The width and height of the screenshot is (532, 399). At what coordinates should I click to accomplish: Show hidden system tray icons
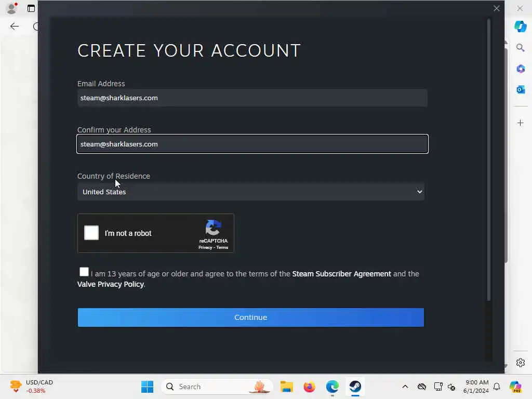pos(405,387)
